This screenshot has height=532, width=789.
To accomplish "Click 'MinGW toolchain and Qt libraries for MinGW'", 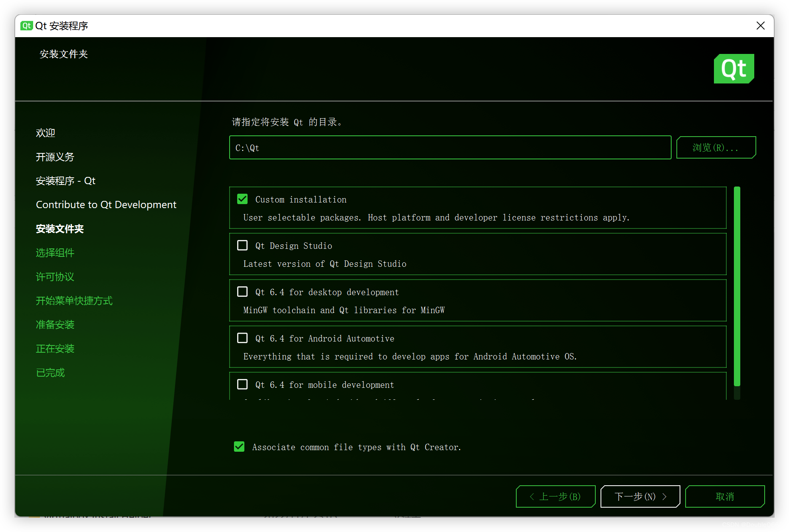I will (344, 310).
